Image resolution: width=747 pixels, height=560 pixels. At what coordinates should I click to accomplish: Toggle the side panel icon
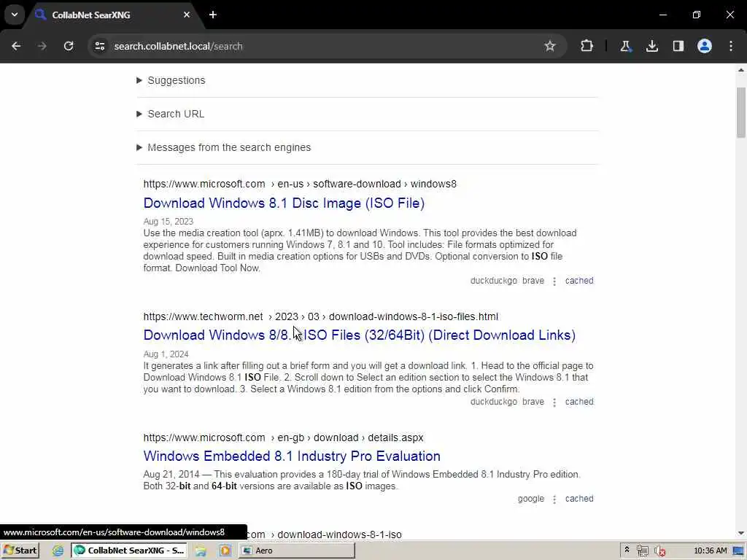click(678, 46)
